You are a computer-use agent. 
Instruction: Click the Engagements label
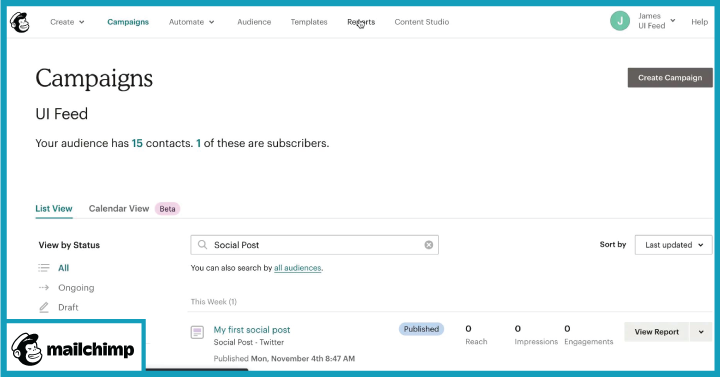[x=589, y=342]
